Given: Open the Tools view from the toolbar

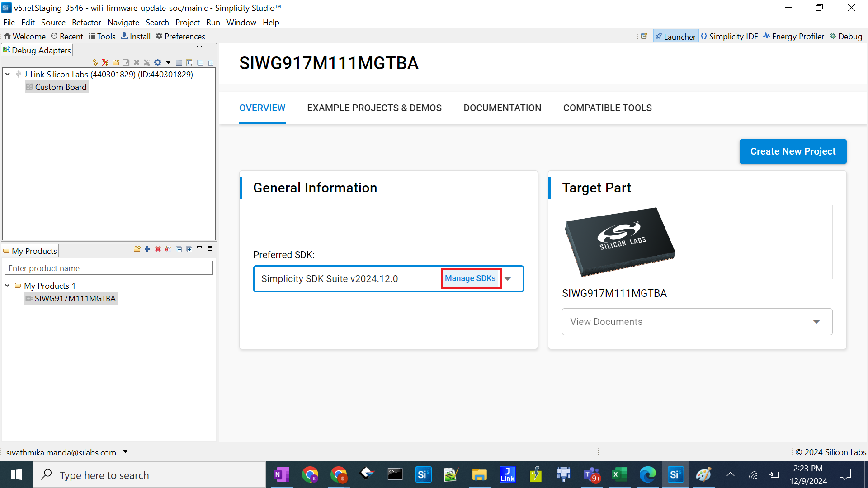Looking at the screenshot, I should (x=102, y=36).
